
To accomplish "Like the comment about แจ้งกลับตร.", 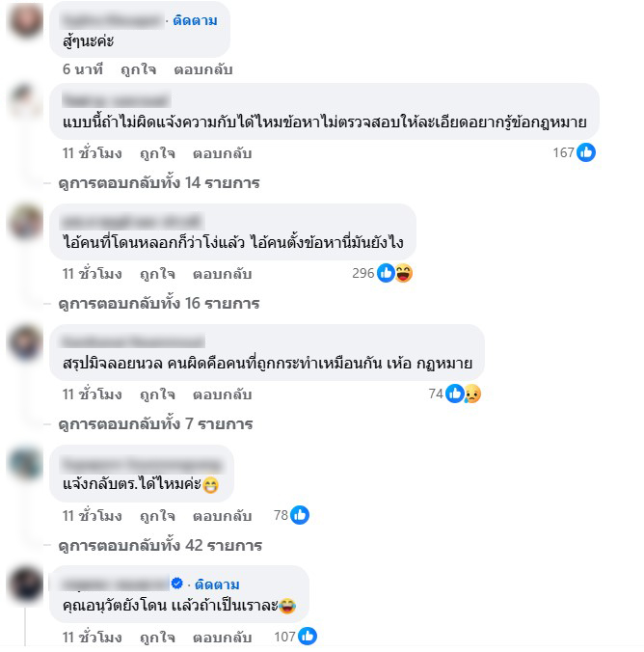I will pyautogui.click(x=157, y=516).
